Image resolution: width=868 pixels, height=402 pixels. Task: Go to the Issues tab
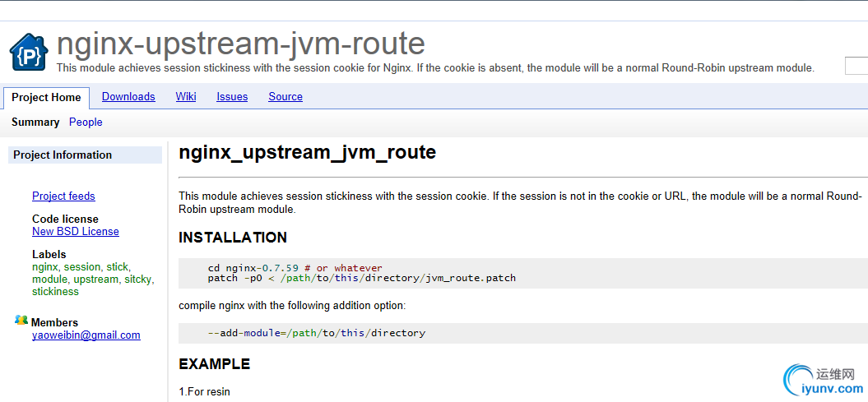click(x=232, y=97)
